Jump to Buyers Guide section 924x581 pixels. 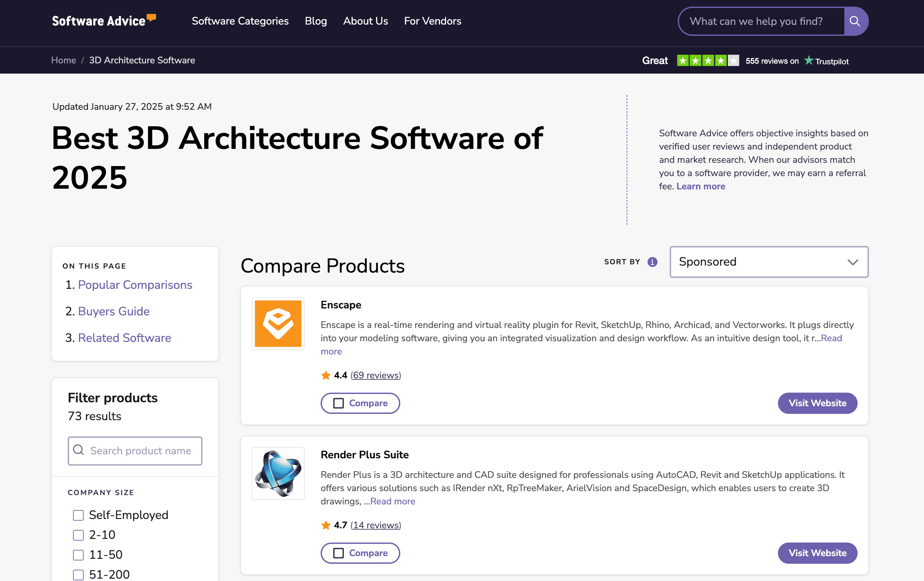(x=114, y=311)
